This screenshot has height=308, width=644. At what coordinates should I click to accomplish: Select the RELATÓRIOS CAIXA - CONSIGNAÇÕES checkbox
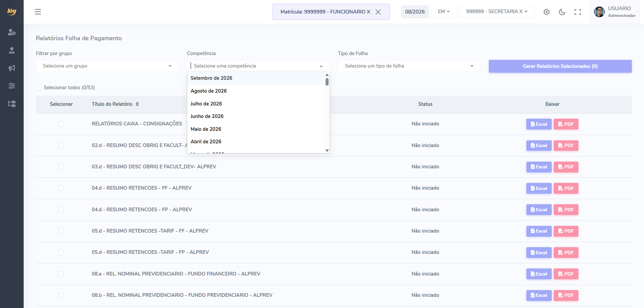[61, 124]
